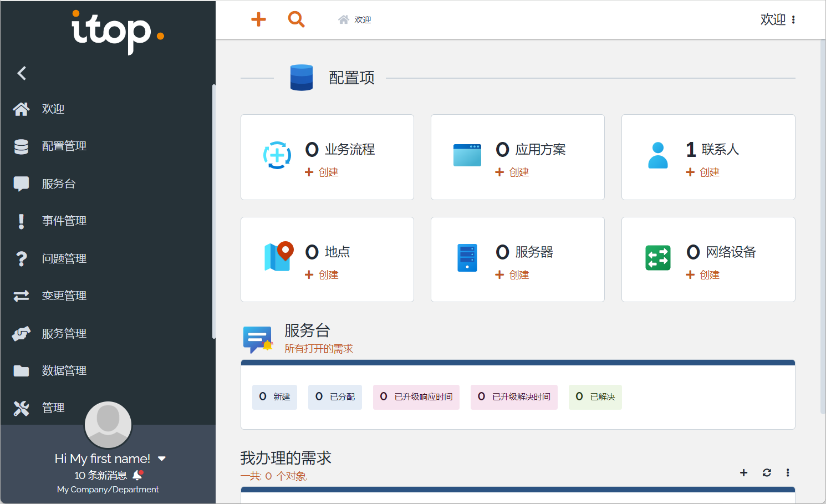The image size is (826, 504).
Task: Click the orange plus quick-create icon
Action: click(x=258, y=19)
